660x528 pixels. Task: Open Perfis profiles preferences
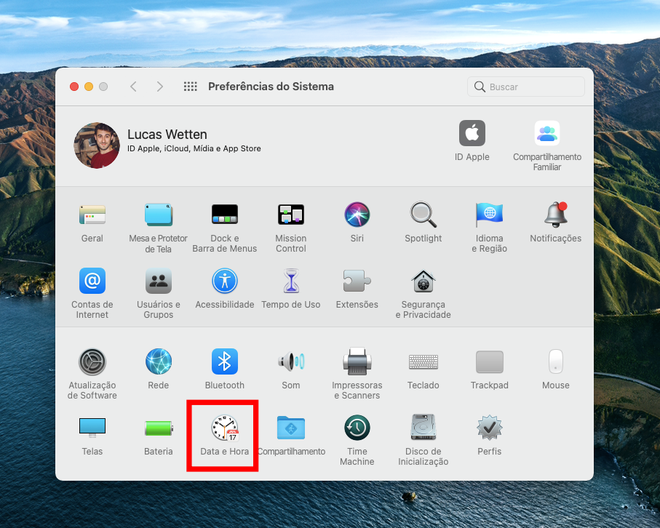pos(489,428)
